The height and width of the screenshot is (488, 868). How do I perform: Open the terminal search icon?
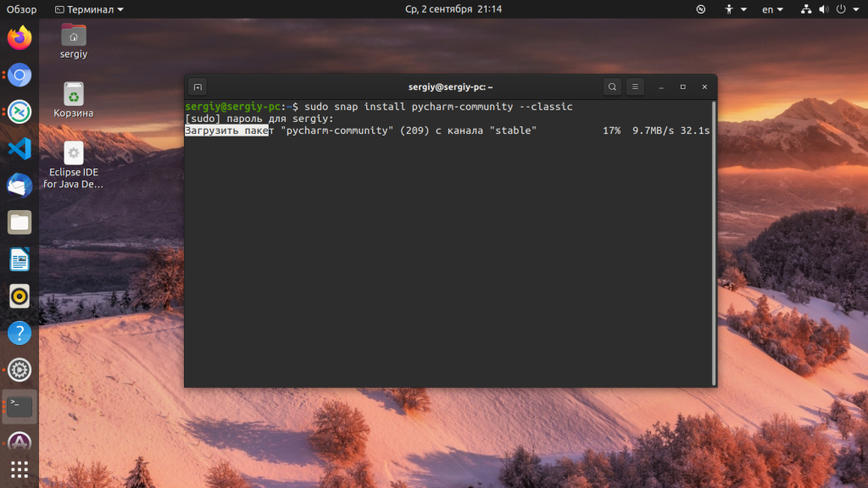pos(612,86)
